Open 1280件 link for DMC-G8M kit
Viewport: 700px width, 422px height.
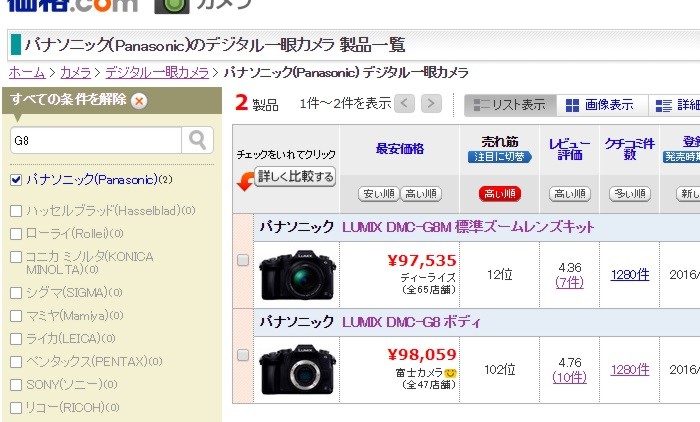630,275
